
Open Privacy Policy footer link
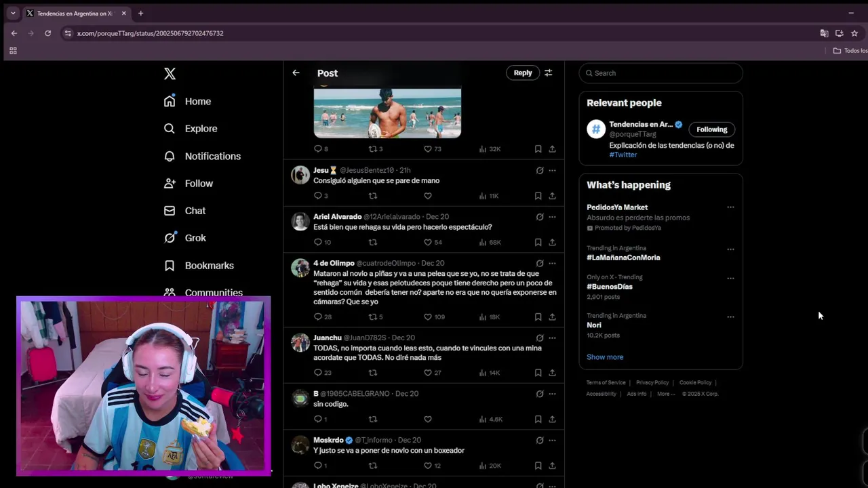[x=652, y=383]
